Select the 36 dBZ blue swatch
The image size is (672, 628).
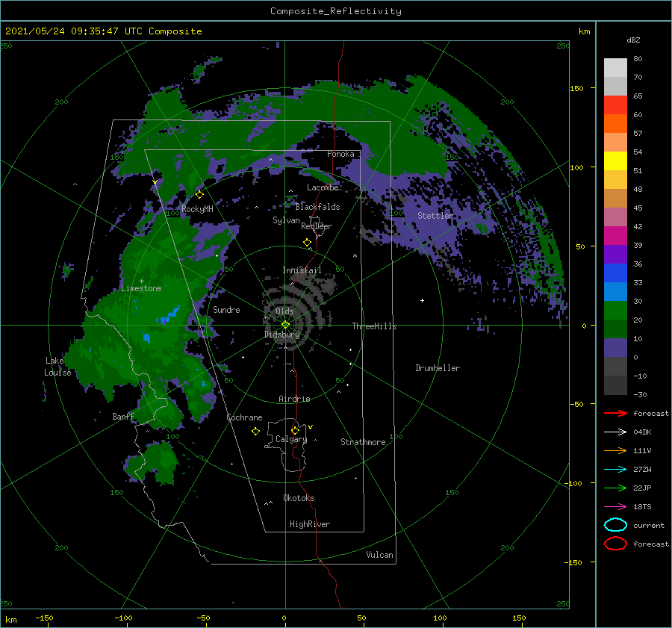tap(615, 273)
